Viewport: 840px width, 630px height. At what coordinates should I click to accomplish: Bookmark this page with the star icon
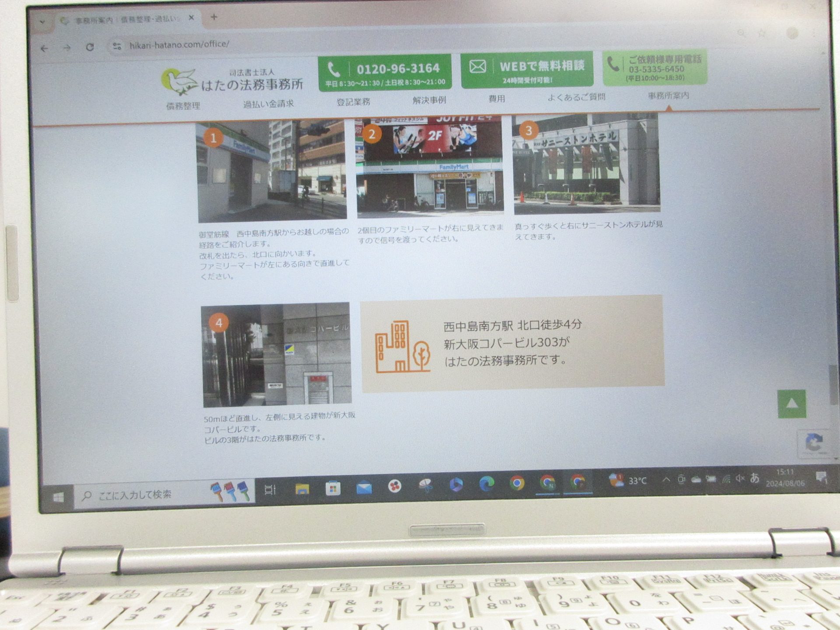pos(762,32)
